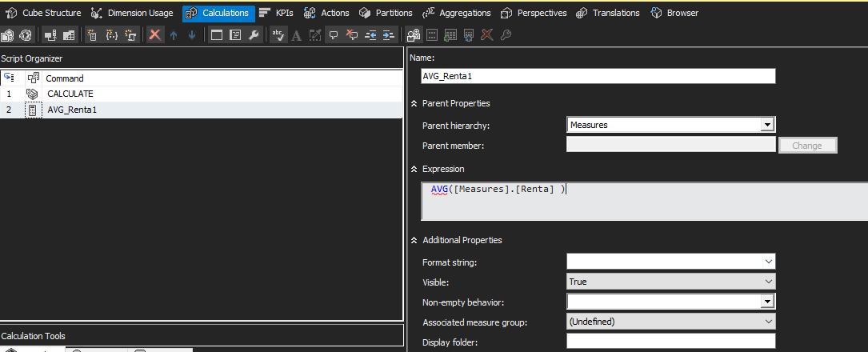Click the Move Down arrow icon
Screen dimensions: 868x352
pyautogui.click(x=192, y=35)
